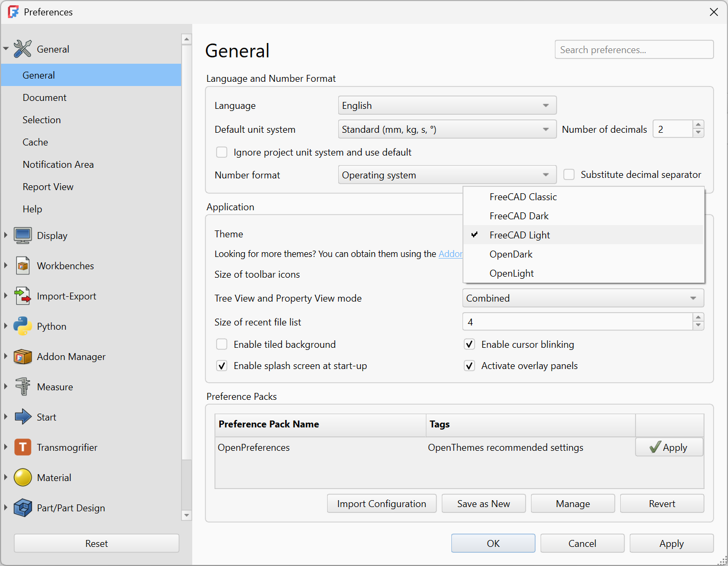Uncheck Enable splash screen at start-up
Viewport: 728px width, 566px height.
pos(222,366)
